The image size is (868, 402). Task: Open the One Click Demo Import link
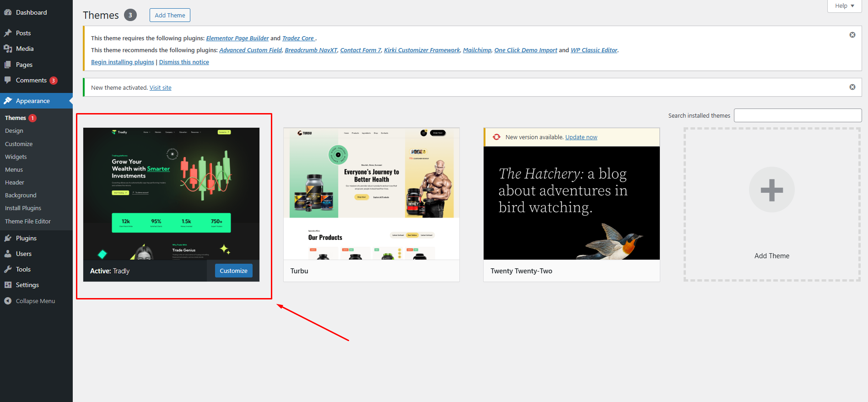point(526,50)
